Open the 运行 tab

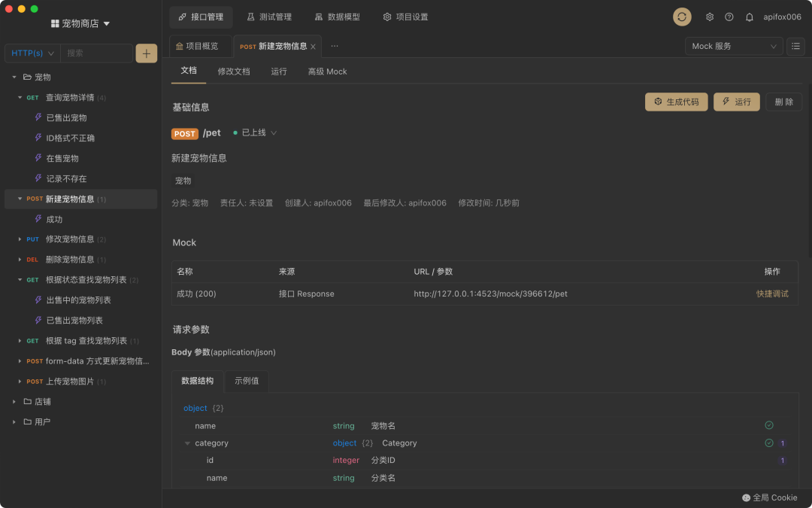point(279,71)
